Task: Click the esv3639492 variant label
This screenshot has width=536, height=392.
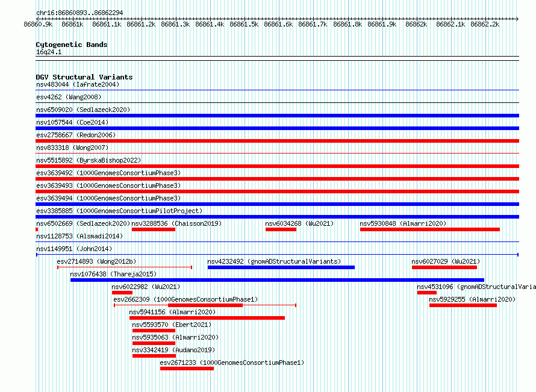Action: coord(108,173)
